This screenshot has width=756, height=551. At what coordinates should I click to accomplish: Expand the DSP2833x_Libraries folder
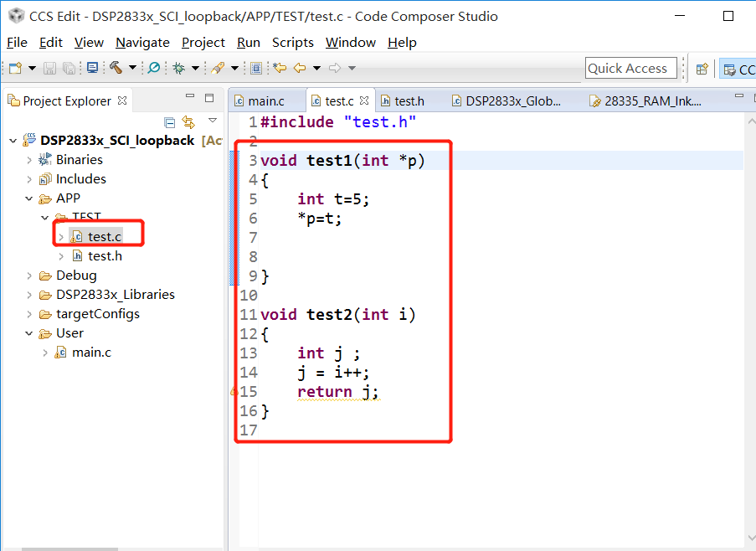coord(29,295)
